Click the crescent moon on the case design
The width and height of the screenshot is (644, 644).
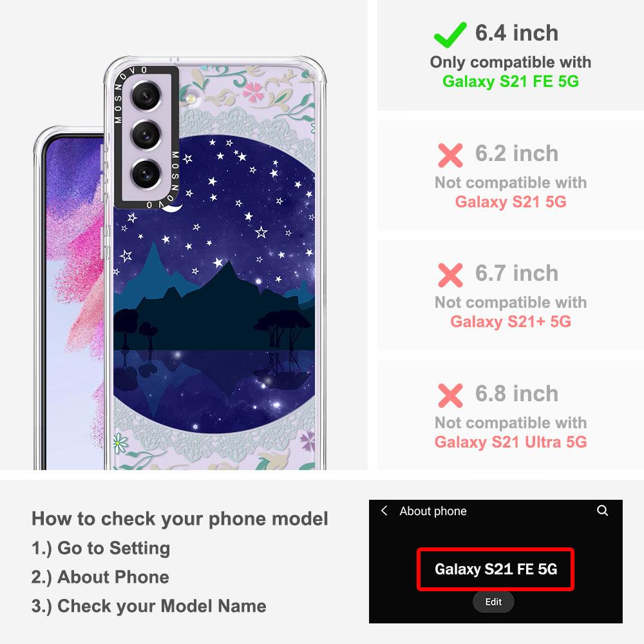coord(173,209)
